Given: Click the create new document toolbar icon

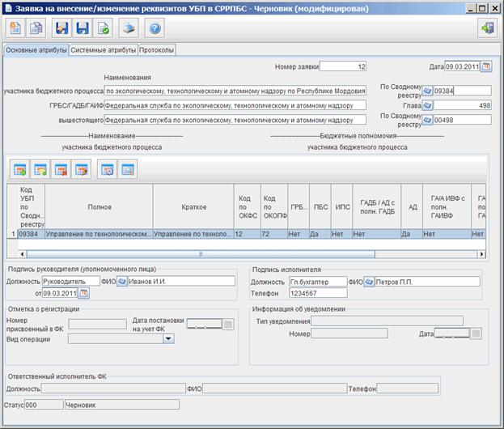Looking at the screenshot, I should pyautogui.click(x=15, y=28).
